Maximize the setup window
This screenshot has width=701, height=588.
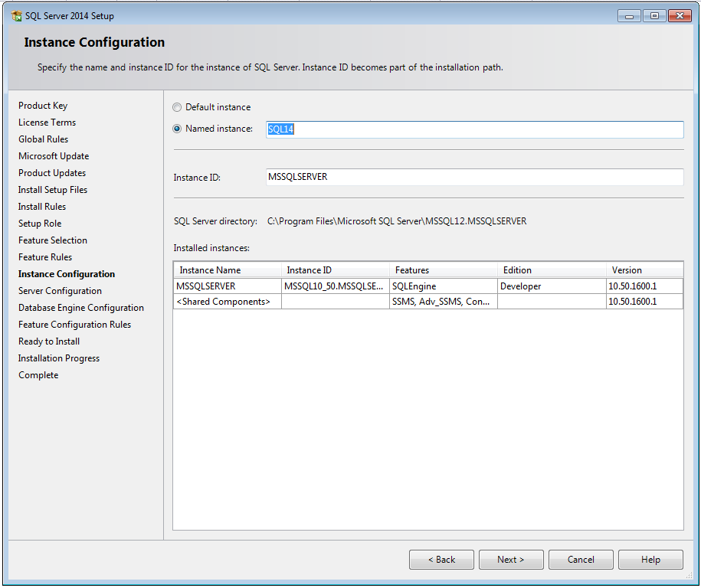click(654, 16)
